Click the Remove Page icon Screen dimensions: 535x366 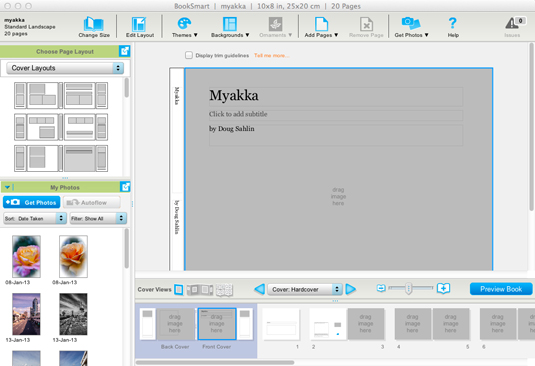366,27
